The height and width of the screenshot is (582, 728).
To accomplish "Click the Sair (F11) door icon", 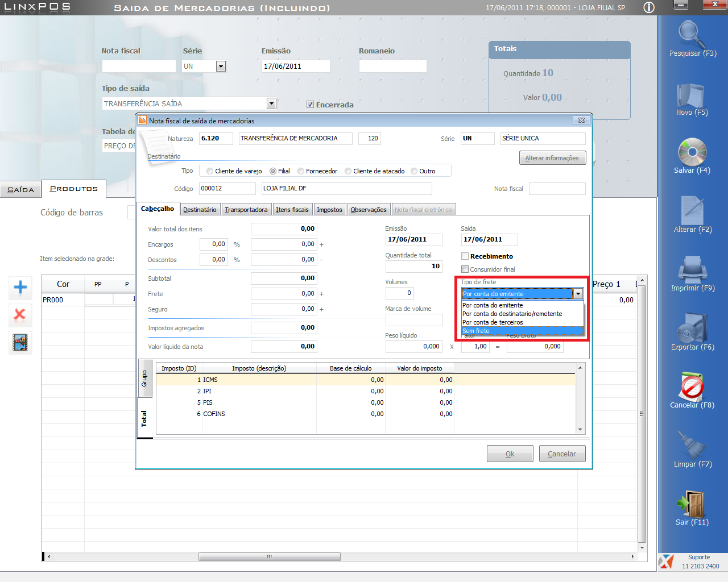I will [692, 504].
